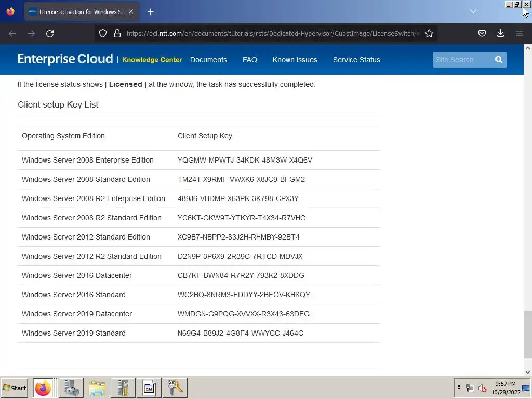
Task: Open the keys taskbar icon
Action: coord(175,388)
